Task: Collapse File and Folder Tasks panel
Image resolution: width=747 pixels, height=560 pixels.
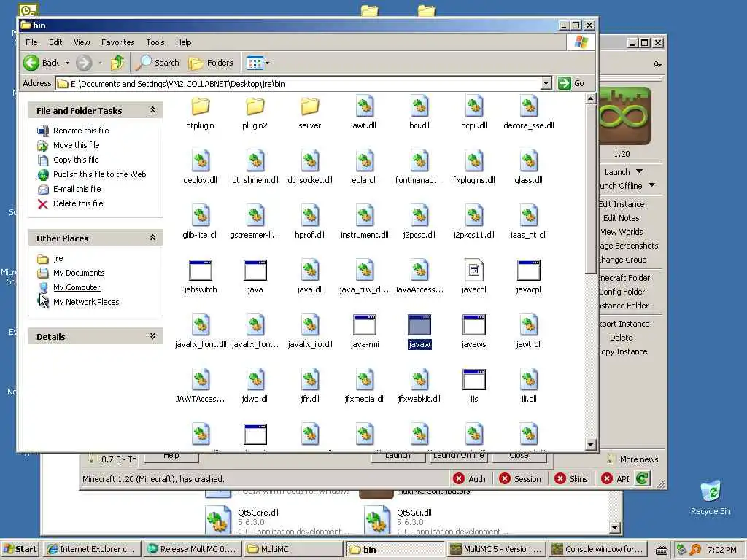Action: [x=152, y=110]
